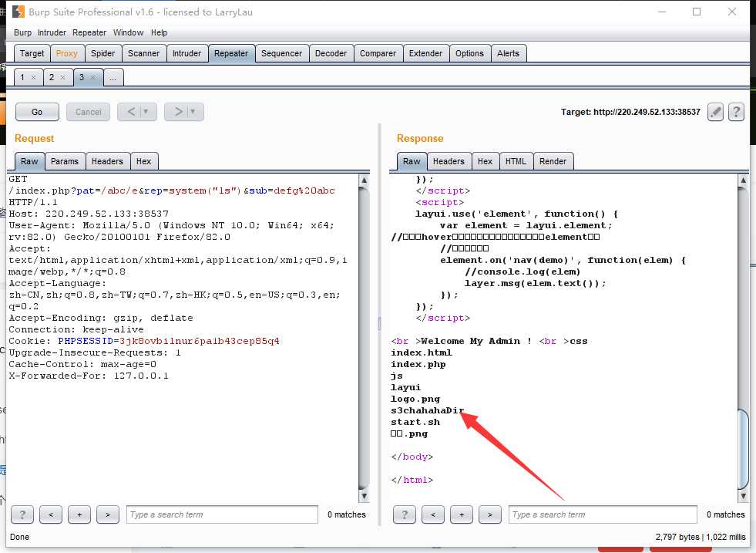The width and height of the screenshot is (756, 553).
Task: Go back in request history
Action: click(131, 112)
